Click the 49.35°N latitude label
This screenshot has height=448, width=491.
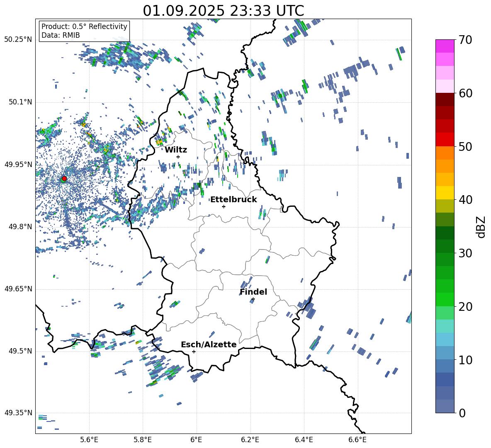(x=18, y=413)
